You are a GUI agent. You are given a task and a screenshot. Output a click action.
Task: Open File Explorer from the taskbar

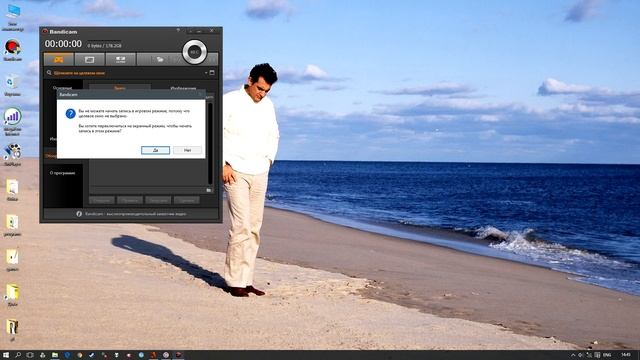55,355
